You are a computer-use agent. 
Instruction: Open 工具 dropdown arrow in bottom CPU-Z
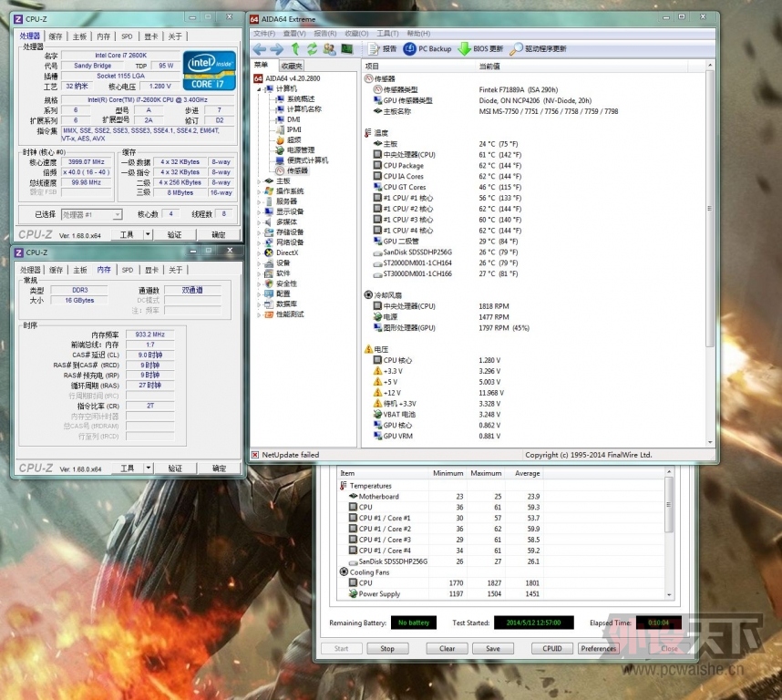149,468
